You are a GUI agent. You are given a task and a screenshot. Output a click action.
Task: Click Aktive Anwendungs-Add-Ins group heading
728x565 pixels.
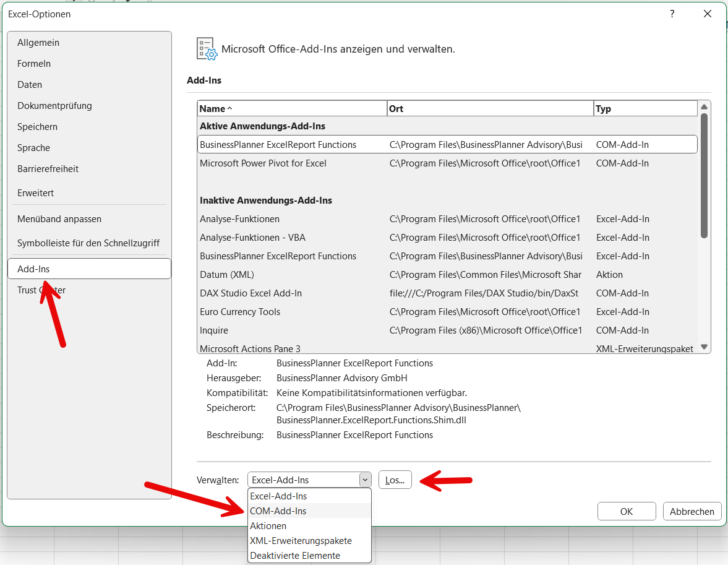[262, 126]
